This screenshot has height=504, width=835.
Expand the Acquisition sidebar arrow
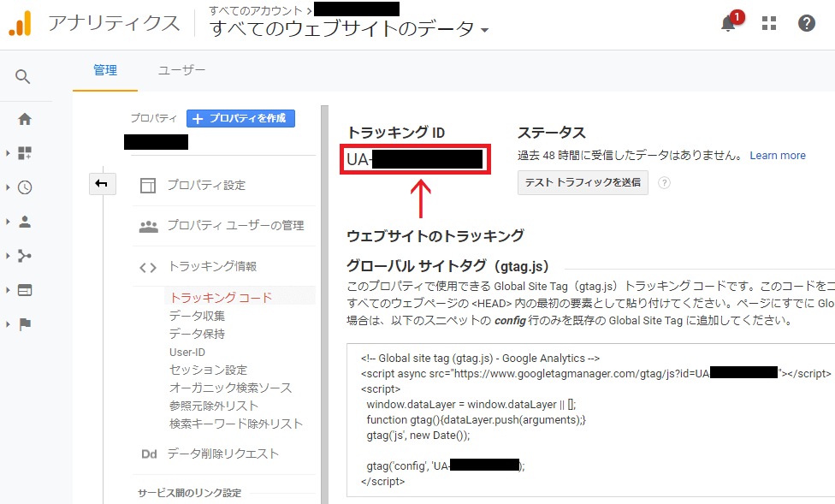[x=8, y=256]
